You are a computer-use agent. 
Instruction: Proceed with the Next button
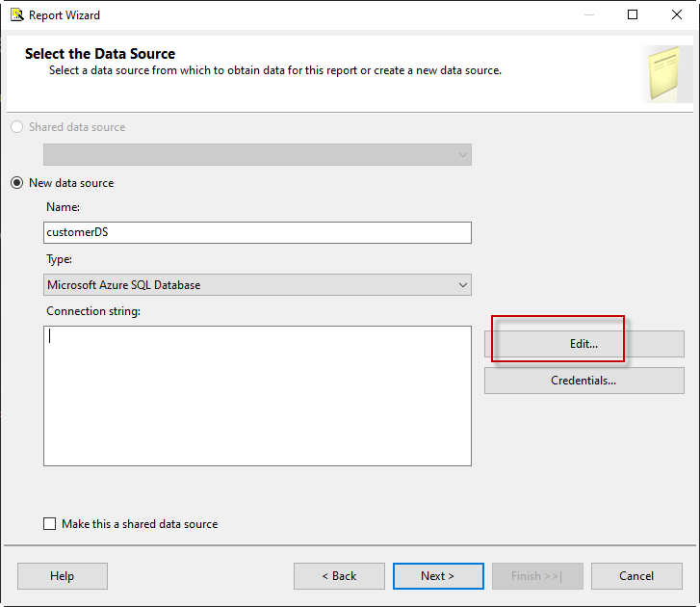pos(438,576)
